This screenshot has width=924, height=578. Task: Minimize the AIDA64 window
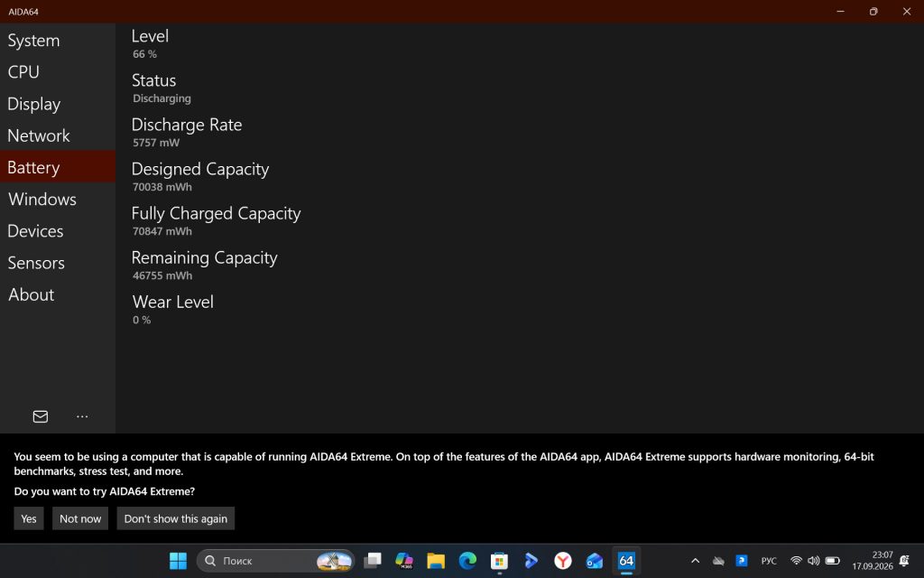pyautogui.click(x=841, y=11)
